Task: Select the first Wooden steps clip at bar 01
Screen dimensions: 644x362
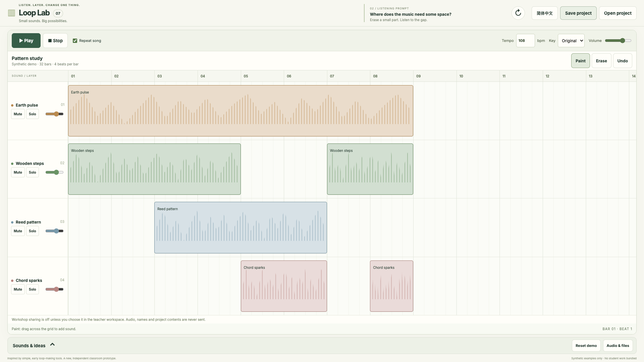Action: point(154,169)
